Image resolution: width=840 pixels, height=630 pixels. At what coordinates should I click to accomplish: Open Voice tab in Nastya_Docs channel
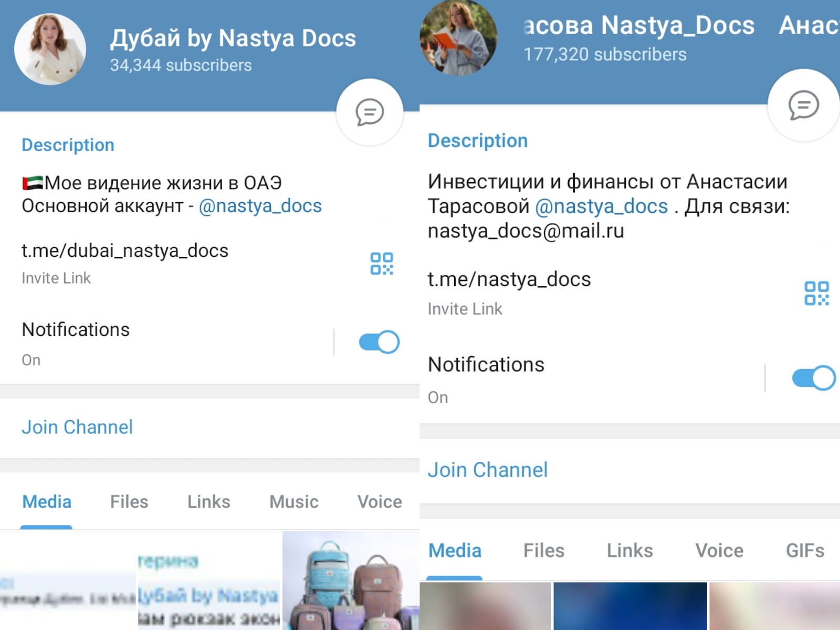point(719,551)
